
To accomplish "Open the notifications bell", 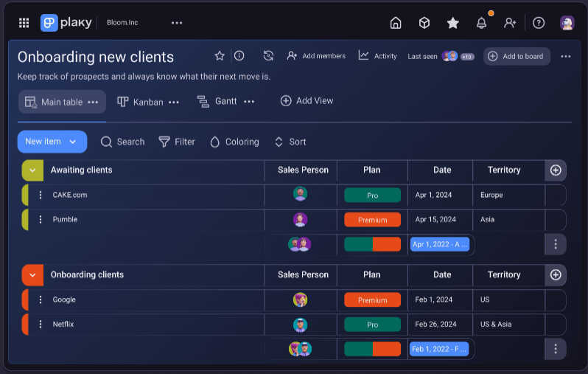I will point(481,23).
